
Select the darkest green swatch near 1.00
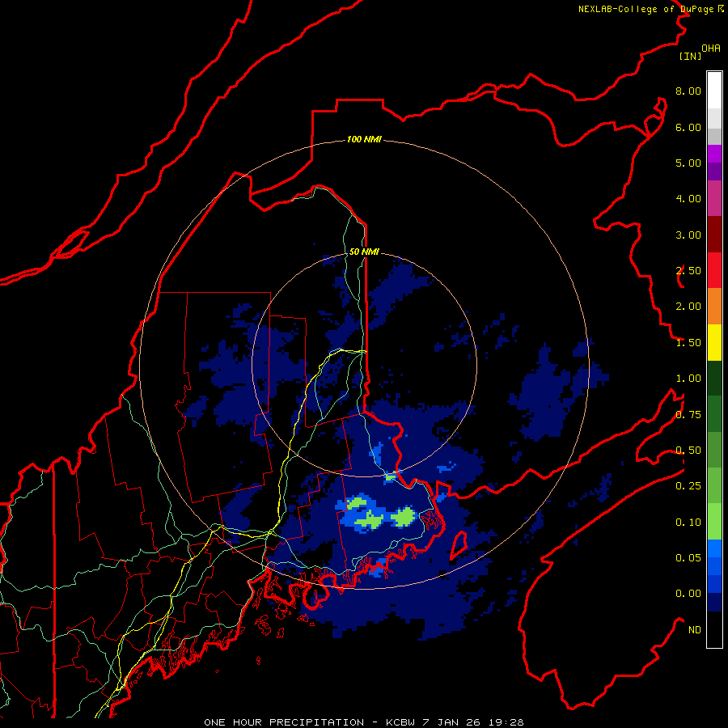[714, 378]
